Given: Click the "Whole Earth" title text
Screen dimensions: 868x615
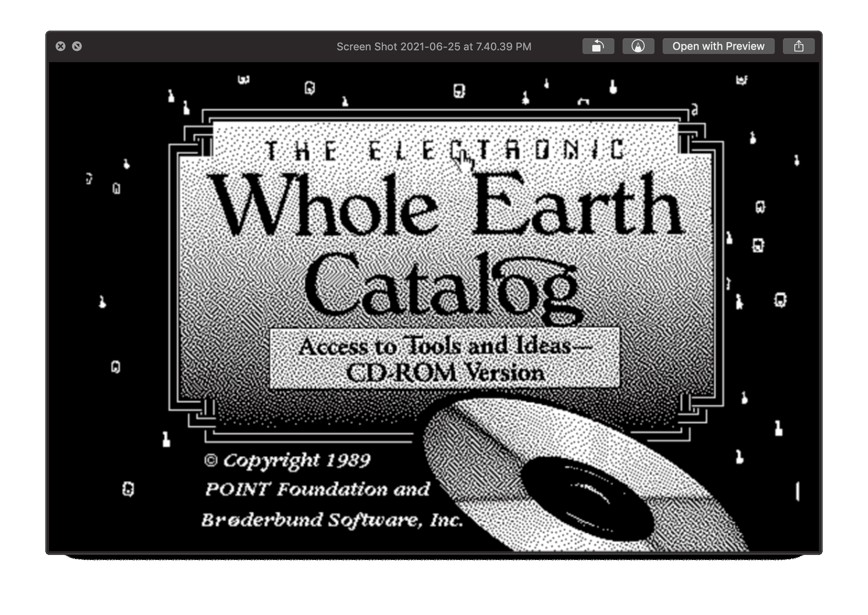Looking at the screenshot, I should click(446, 204).
